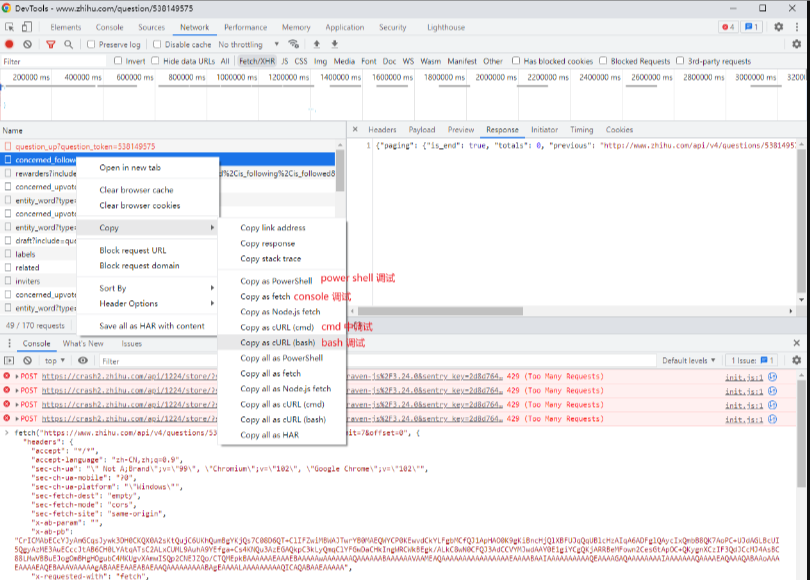
Task: Import HAR file upload arrow
Action: pyautogui.click(x=317, y=44)
